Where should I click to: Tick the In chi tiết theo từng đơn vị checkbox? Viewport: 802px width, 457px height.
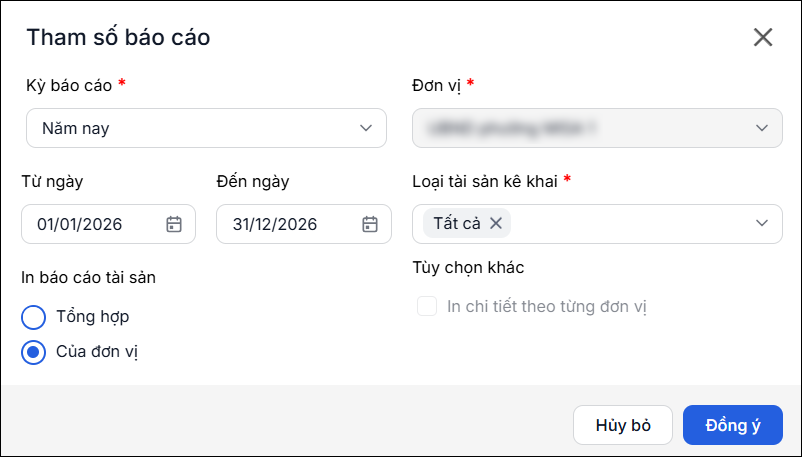coord(427,307)
